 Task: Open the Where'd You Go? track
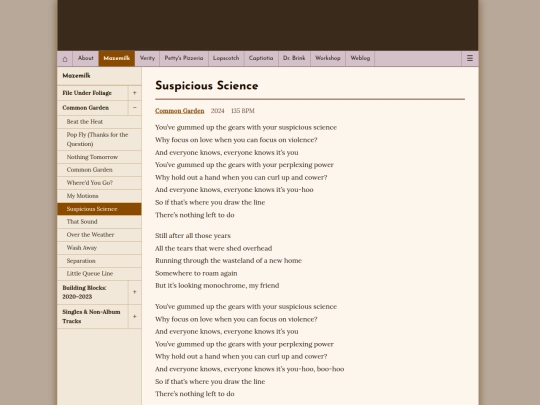point(99,183)
